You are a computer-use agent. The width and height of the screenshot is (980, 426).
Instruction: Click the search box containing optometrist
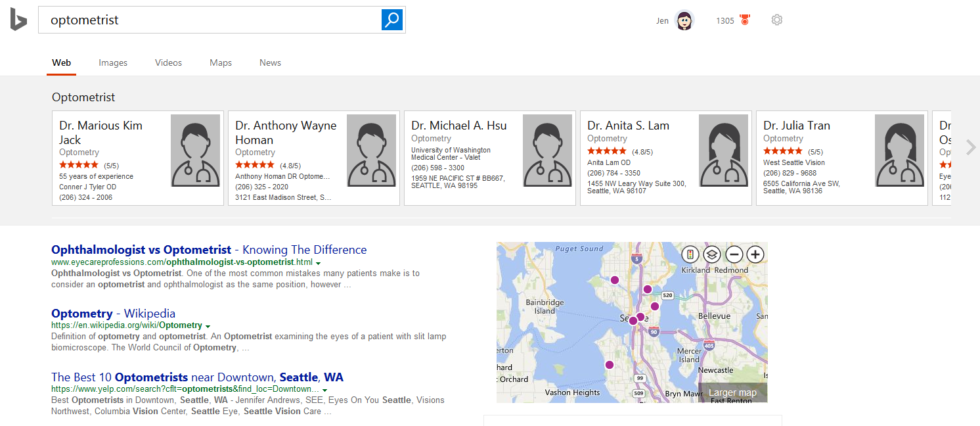click(210, 20)
